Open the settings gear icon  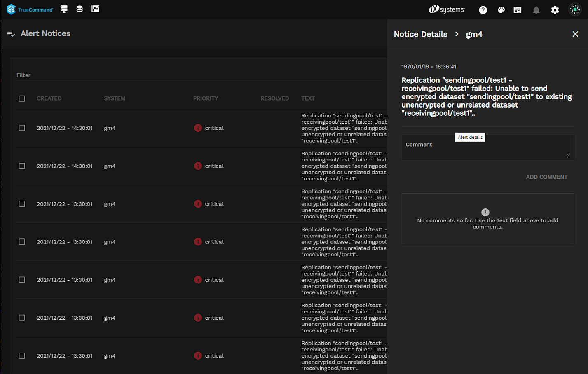555,10
